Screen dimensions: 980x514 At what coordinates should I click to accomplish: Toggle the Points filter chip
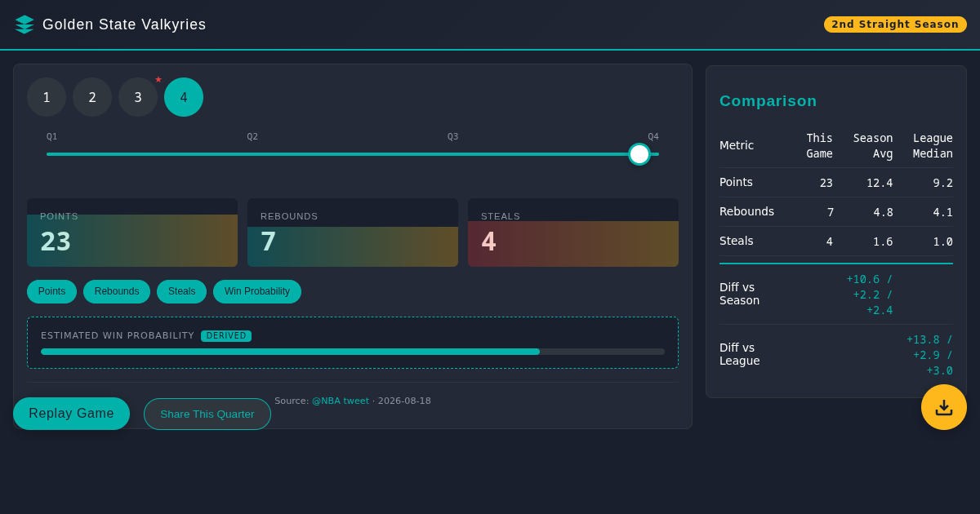[51, 291]
